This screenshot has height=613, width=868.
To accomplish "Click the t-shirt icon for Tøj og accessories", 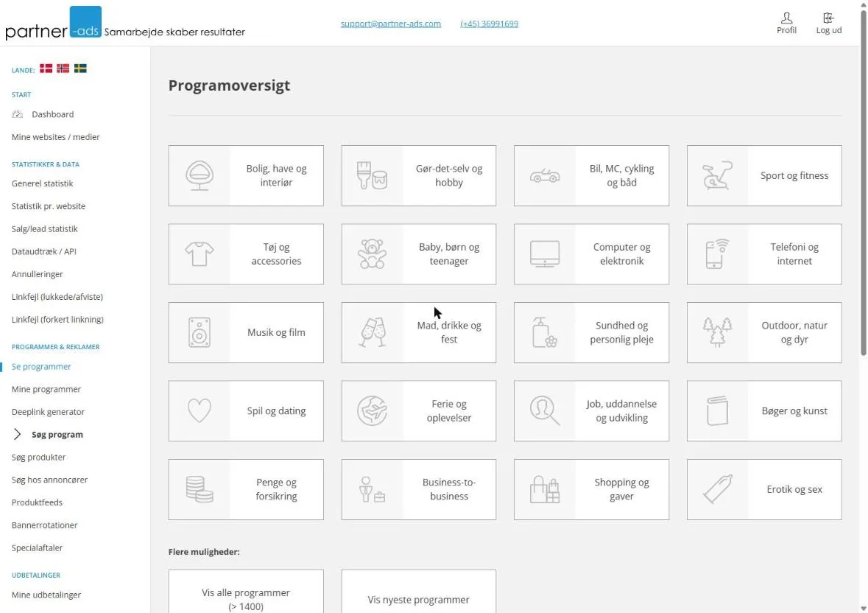I will pos(200,254).
